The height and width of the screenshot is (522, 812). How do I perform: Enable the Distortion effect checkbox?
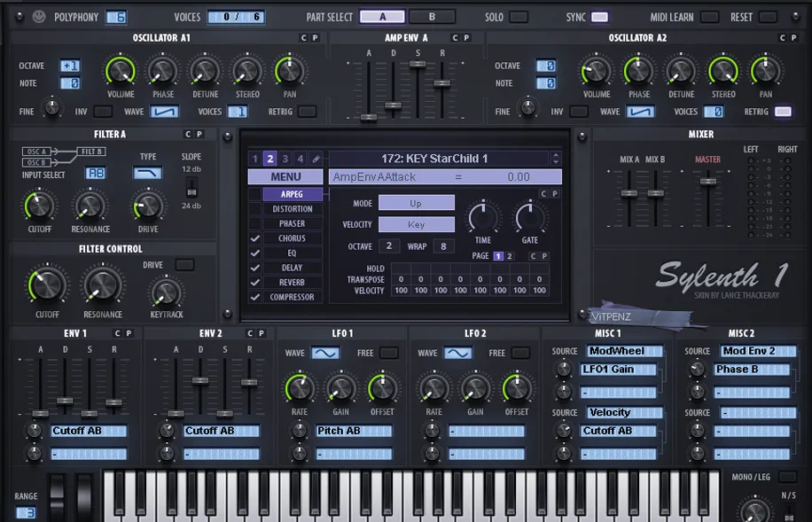(254, 208)
